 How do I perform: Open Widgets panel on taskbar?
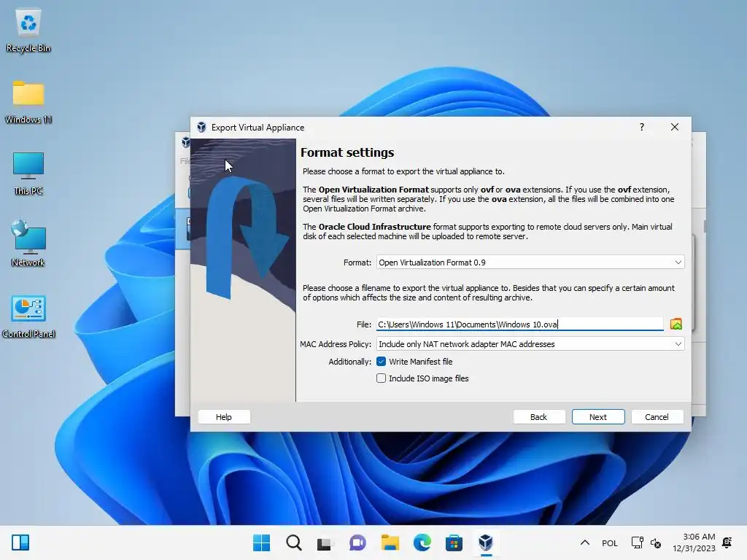[20, 542]
